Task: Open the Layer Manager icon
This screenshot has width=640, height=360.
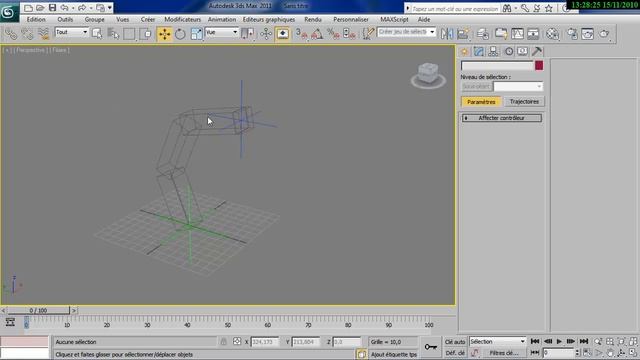Action: pos(483,34)
